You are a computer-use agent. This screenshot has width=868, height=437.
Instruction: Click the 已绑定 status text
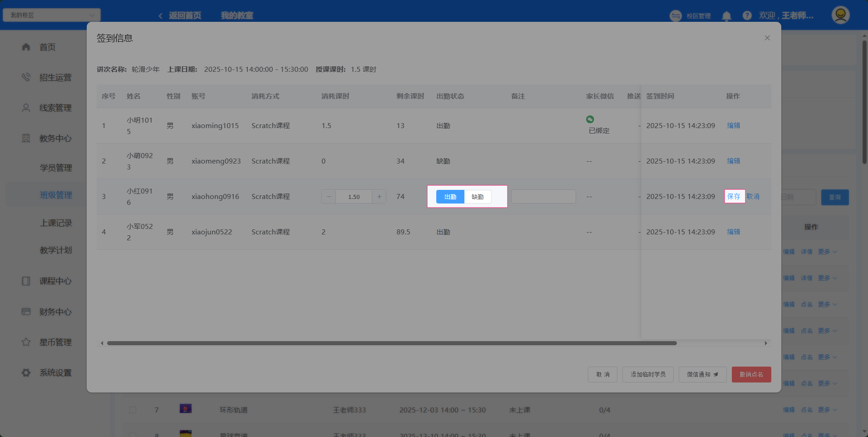[x=599, y=130]
